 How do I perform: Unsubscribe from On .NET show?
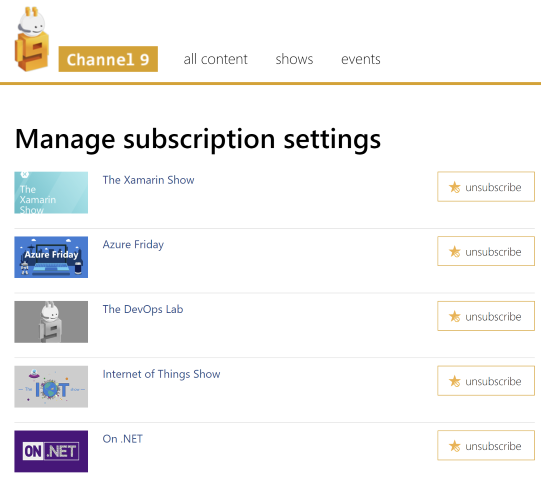[x=486, y=445]
